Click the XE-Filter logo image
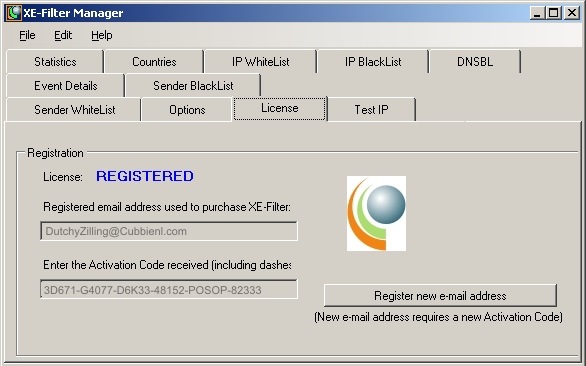This screenshot has width=586, height=366. point(376,213)
